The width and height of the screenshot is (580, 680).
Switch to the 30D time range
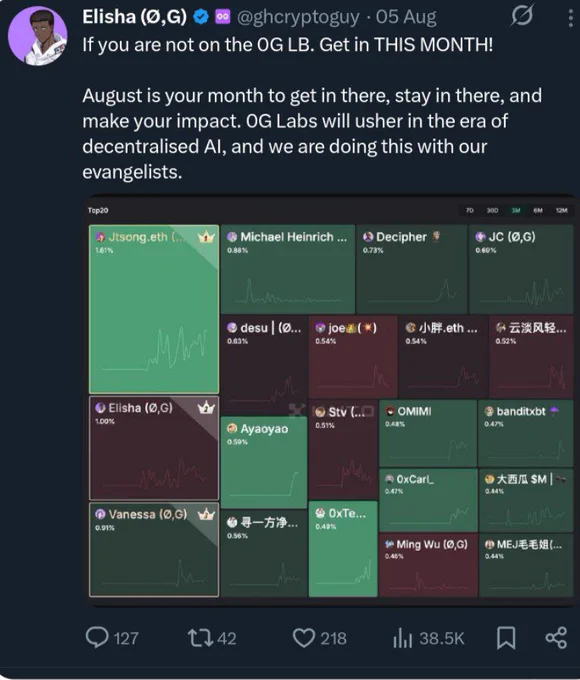[492, 210]
